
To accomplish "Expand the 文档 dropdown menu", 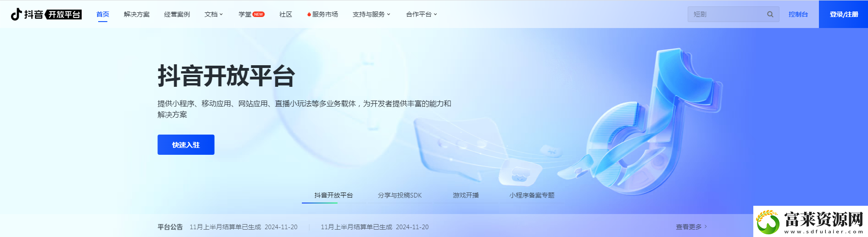I will pyautogui.click(x=214, y=14).
